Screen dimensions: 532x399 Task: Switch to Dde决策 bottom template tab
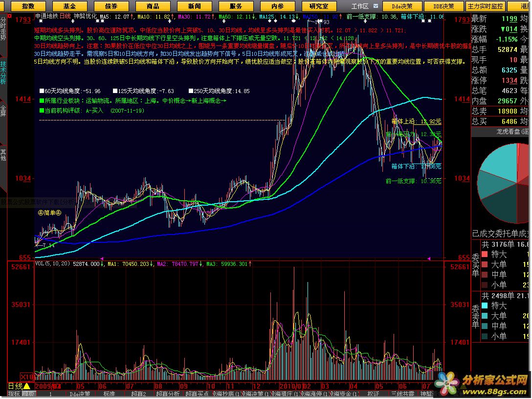pos(80,394)
